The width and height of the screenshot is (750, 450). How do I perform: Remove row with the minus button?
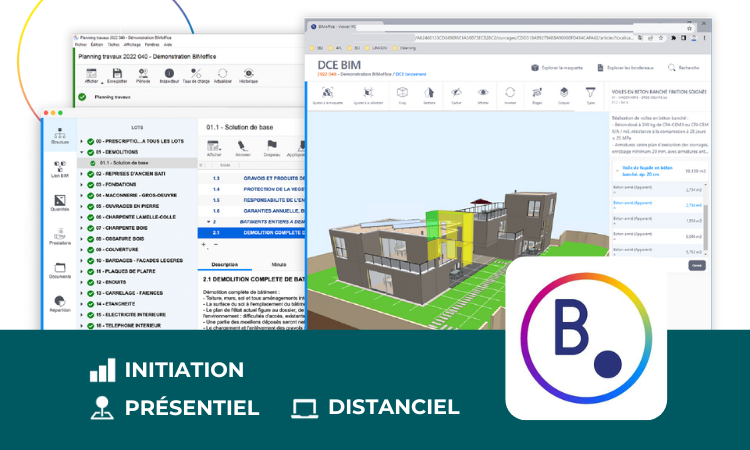coord(216,244)
